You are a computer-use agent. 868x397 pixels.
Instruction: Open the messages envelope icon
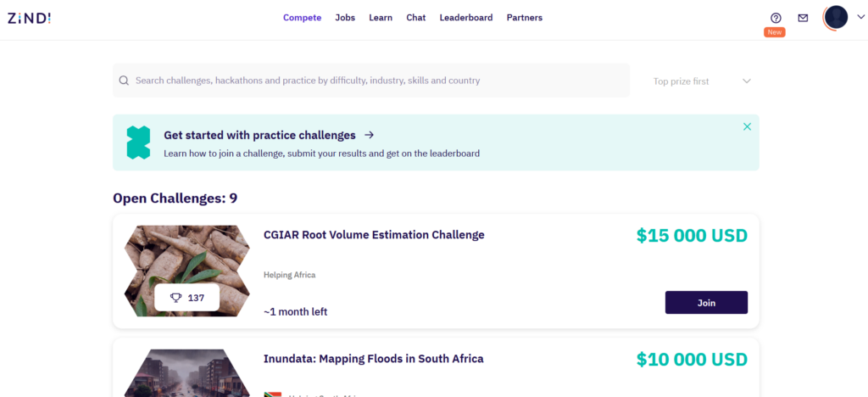pos(803,18)
